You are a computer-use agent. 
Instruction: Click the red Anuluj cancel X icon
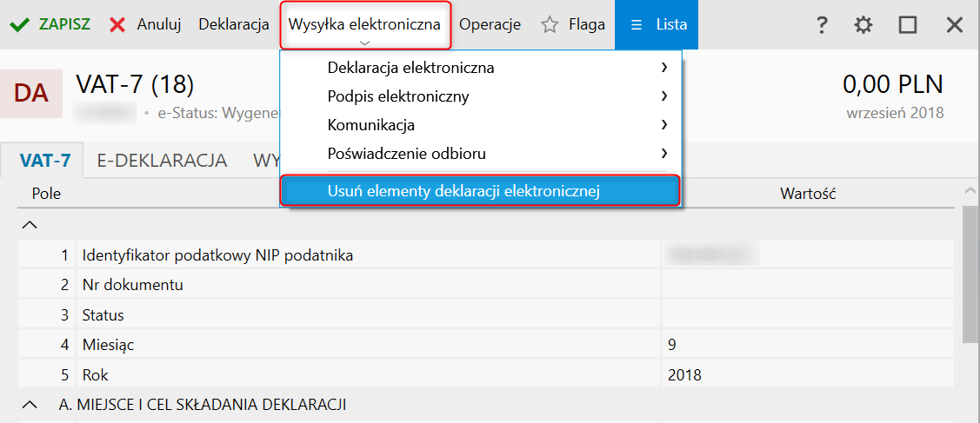pos(117,24)
